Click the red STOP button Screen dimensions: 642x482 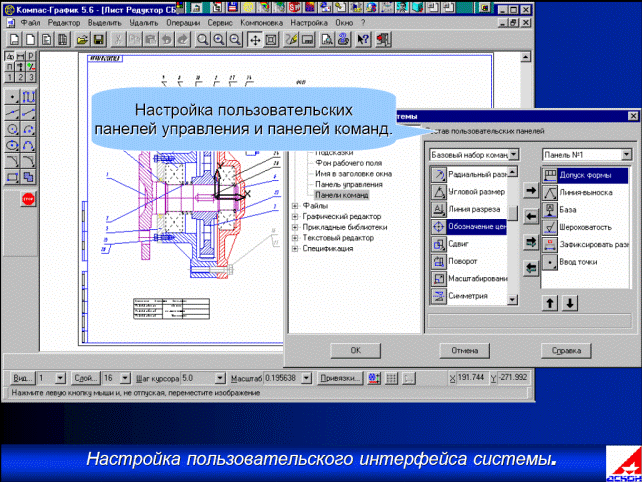[x=28, y=199]
